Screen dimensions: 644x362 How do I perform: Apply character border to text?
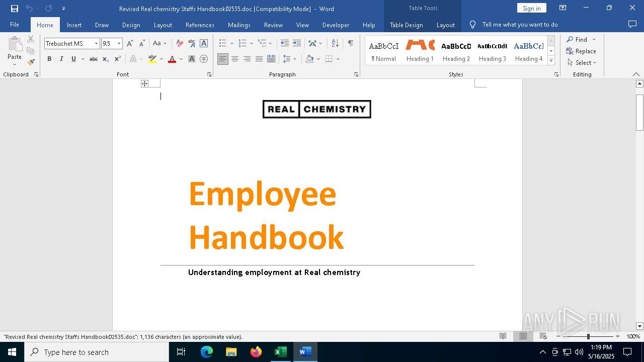coord(204,44)
